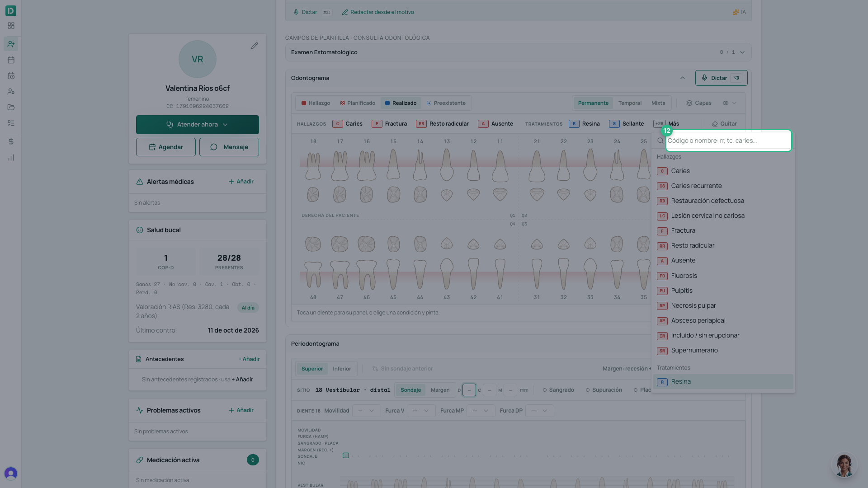Screen dimensions: 868x488
Task: Click the edit pencil on patient card
Action: 255,46
